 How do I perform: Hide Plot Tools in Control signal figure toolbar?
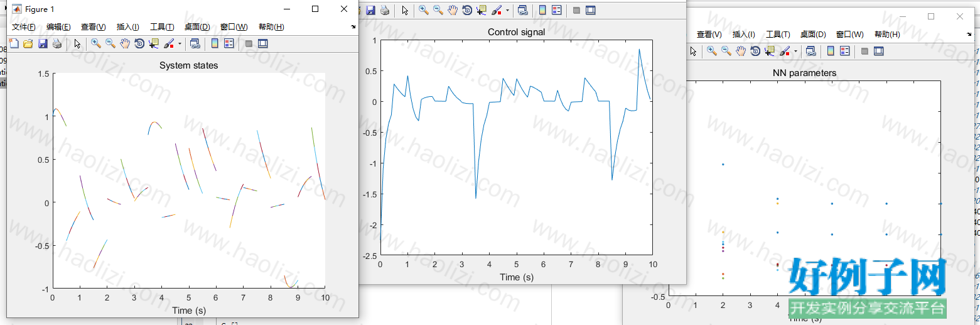[576, 10]
